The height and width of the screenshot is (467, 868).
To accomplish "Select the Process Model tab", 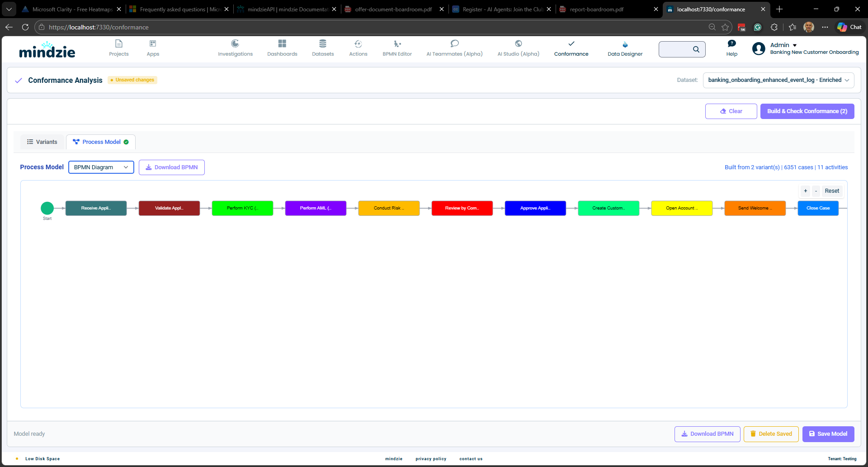I will (x=101, y=142).
